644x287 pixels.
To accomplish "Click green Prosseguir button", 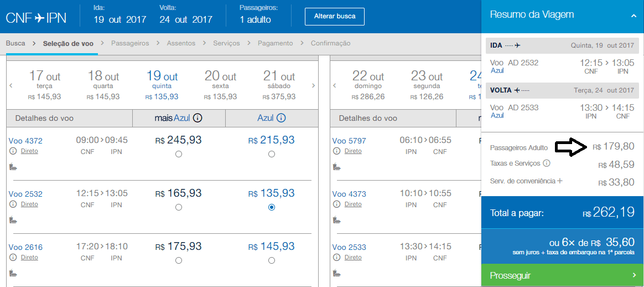I will point(562,275).
